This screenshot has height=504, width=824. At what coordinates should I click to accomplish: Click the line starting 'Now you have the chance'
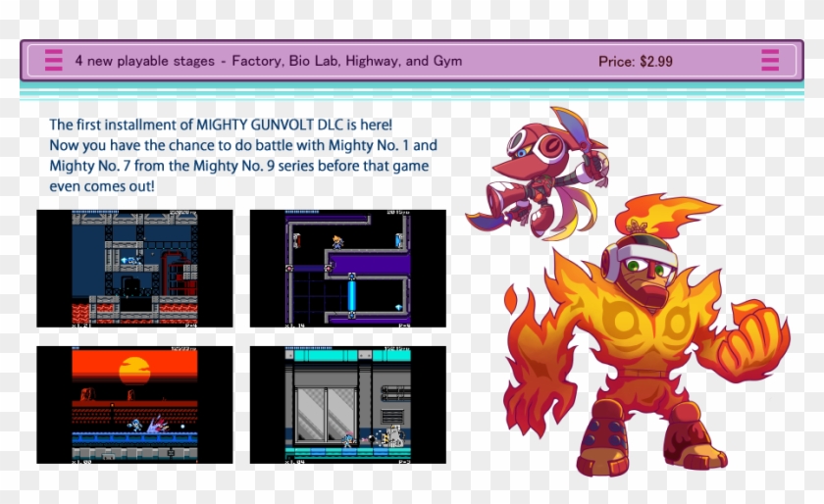tap(243, 145)
